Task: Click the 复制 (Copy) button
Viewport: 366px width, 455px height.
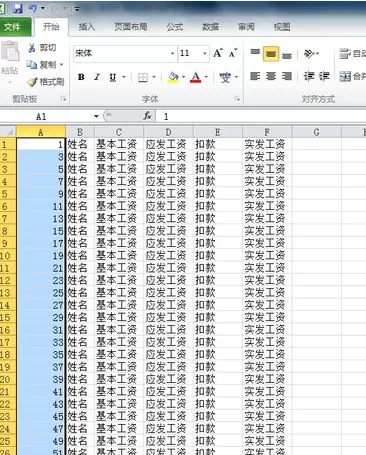Action: [x=41, y=64]
